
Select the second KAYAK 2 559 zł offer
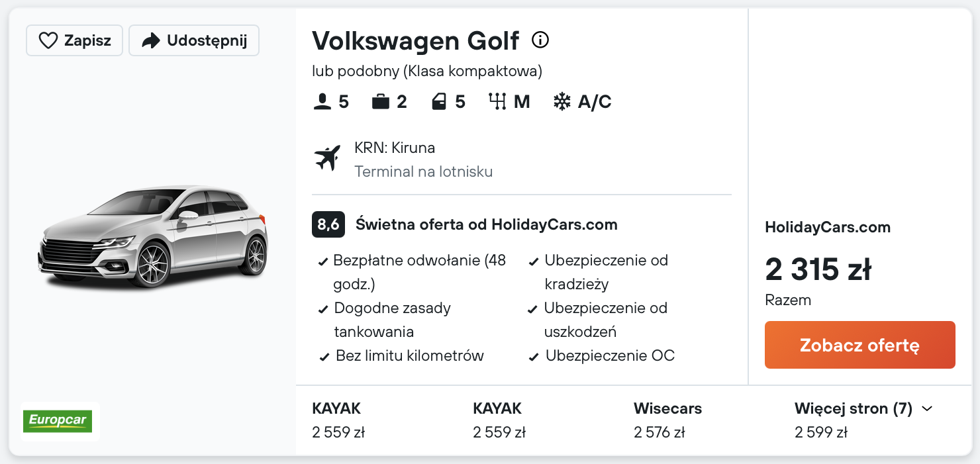[499, 420]
